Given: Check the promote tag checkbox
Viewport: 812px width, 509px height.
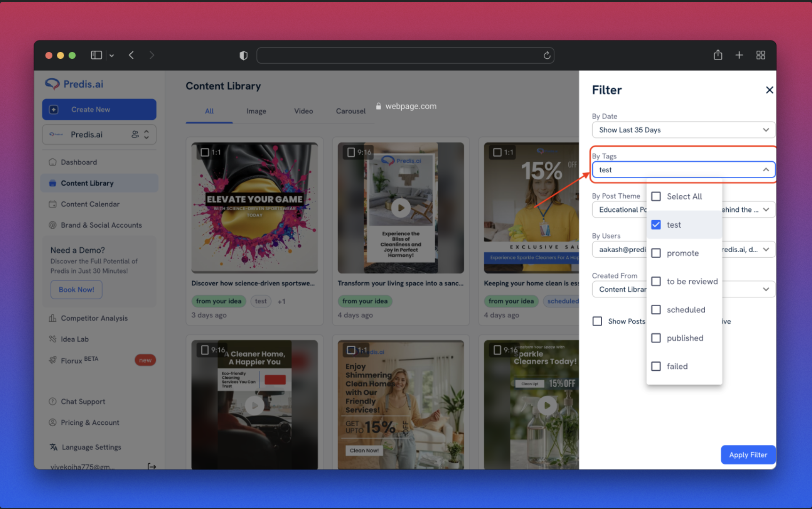Looking at the screenshot, I should coord(656,253).
